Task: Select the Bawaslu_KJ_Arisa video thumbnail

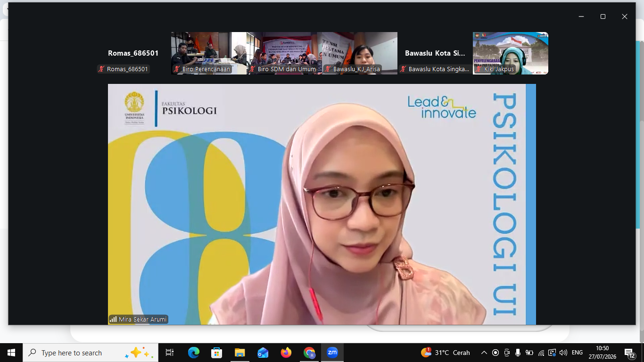Action: [360, 53]
